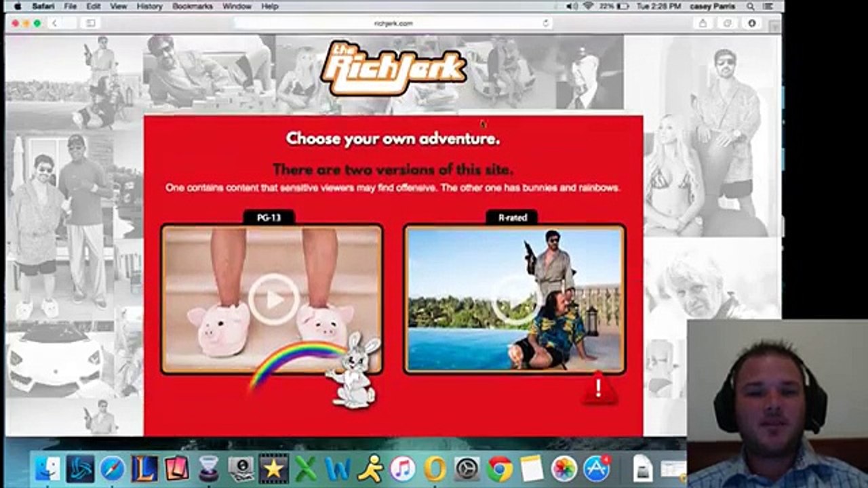Open League of Legends dock icon

(144, 468)
